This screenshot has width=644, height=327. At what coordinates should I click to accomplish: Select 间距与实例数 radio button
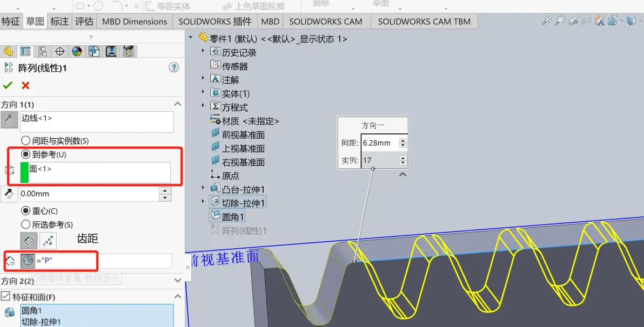(x=25, y=141)
